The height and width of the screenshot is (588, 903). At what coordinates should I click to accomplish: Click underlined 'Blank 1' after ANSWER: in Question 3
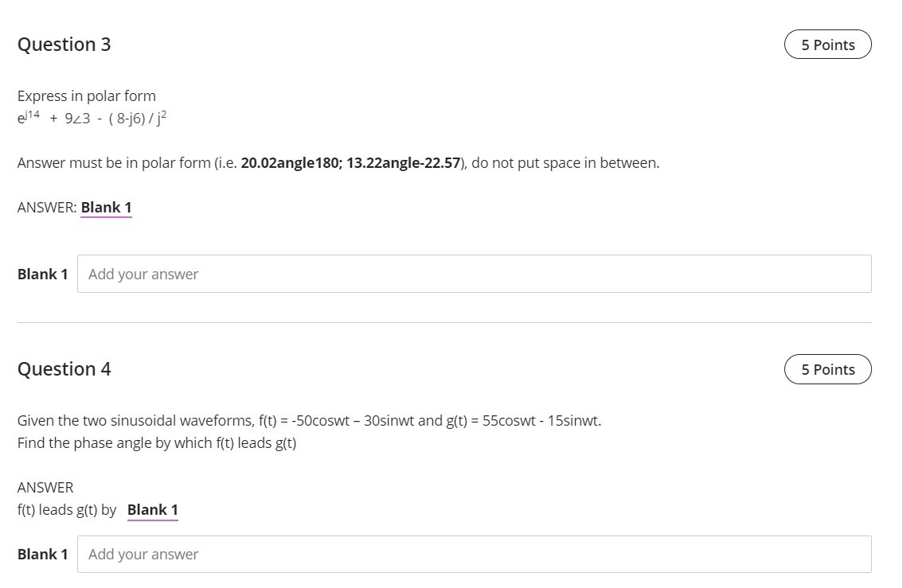tap(106, 208)
